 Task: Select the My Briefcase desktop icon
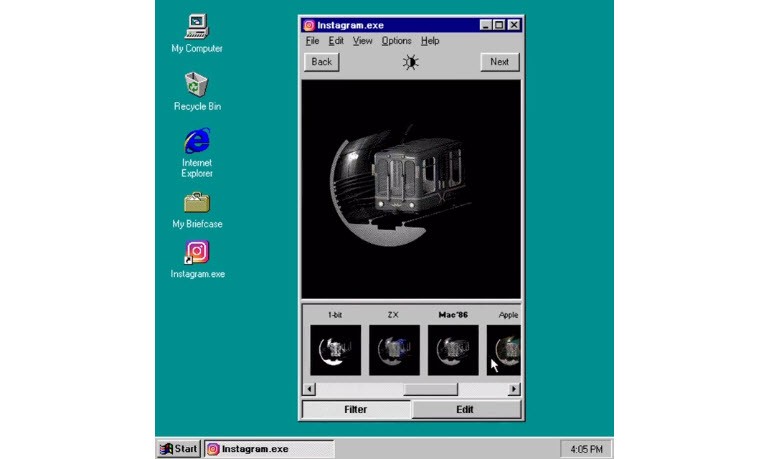tap(197, 210)
